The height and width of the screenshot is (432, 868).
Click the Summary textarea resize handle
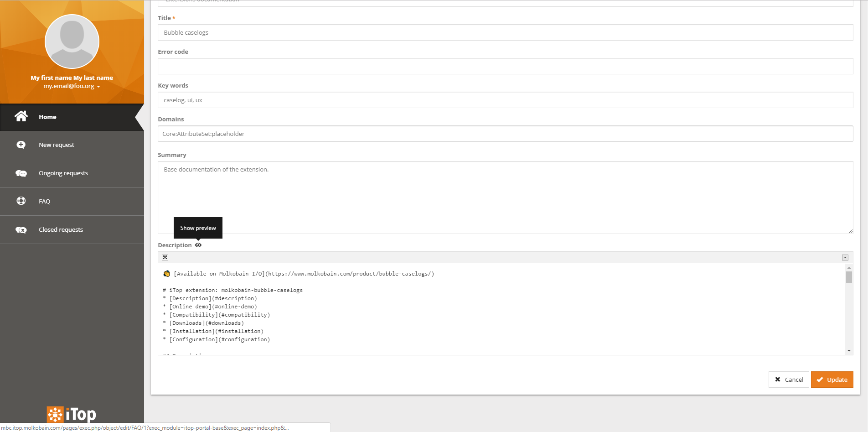click(850, 231)
